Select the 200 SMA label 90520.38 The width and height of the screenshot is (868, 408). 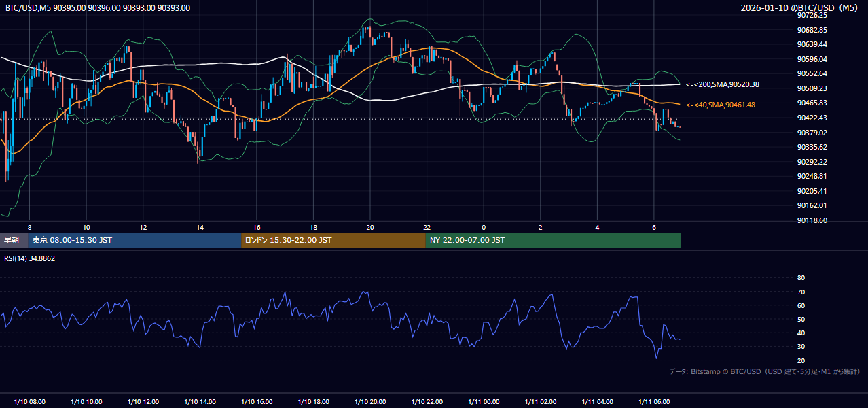[723, 84]
